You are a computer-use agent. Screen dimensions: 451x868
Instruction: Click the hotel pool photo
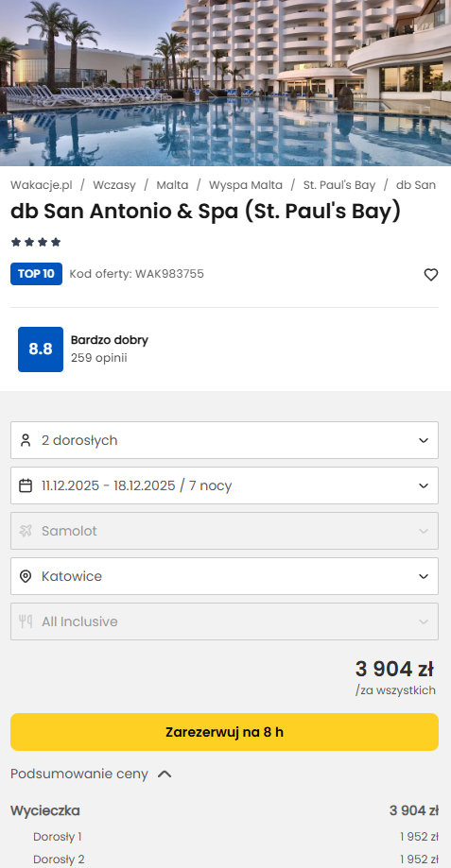(225, 83)
